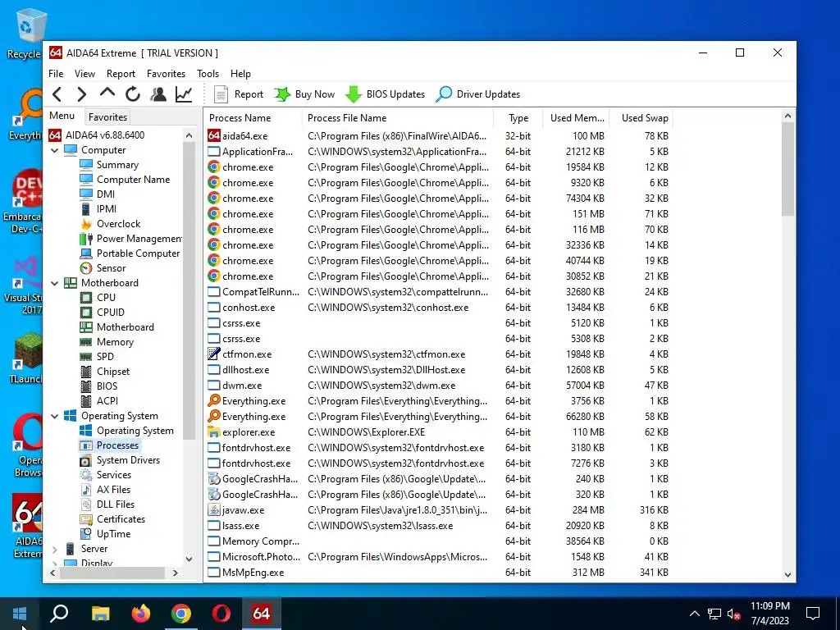Go forward with the right arrow toolbar icon
Viewport: 840px width, 630px height.
pos(81,95)
